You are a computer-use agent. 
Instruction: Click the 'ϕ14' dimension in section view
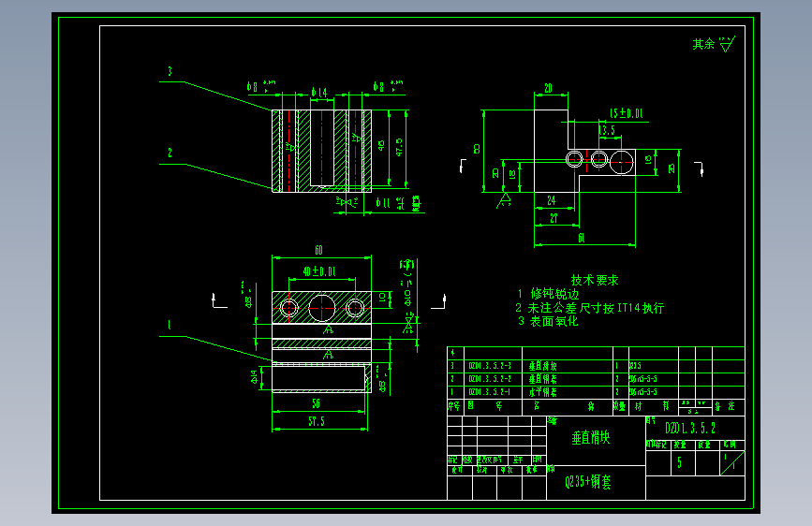(x=319, y=93)
